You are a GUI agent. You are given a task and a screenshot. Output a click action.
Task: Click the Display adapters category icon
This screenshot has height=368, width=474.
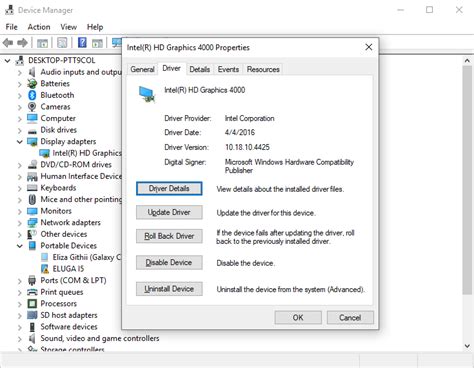tap(32, 142)
